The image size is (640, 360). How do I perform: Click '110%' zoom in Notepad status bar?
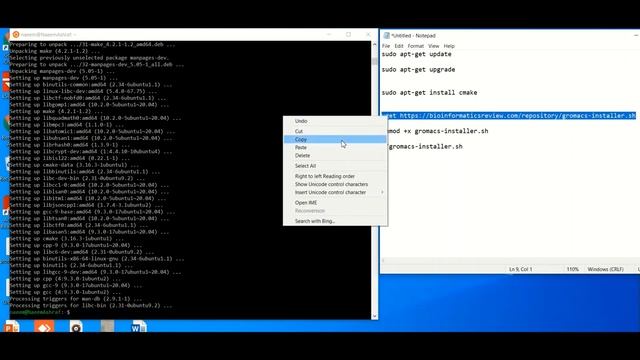coord(572,269)
